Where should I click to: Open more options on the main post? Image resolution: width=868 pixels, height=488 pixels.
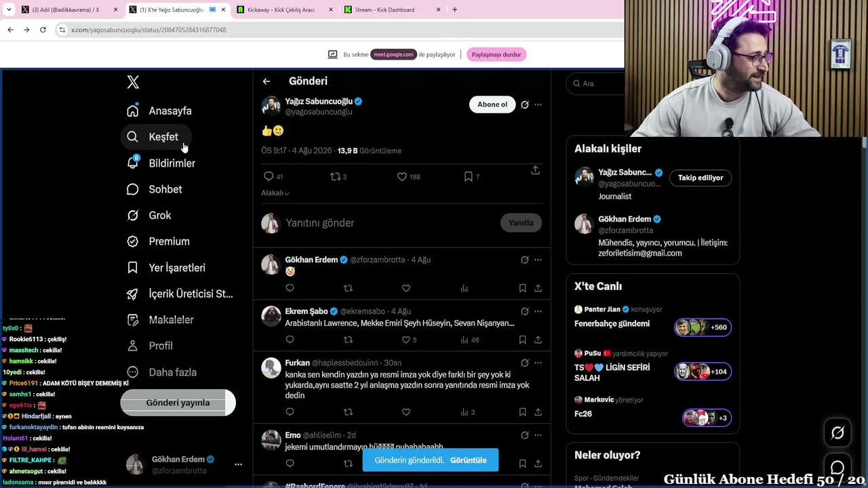pyautogui.click(x=538, y=104)
